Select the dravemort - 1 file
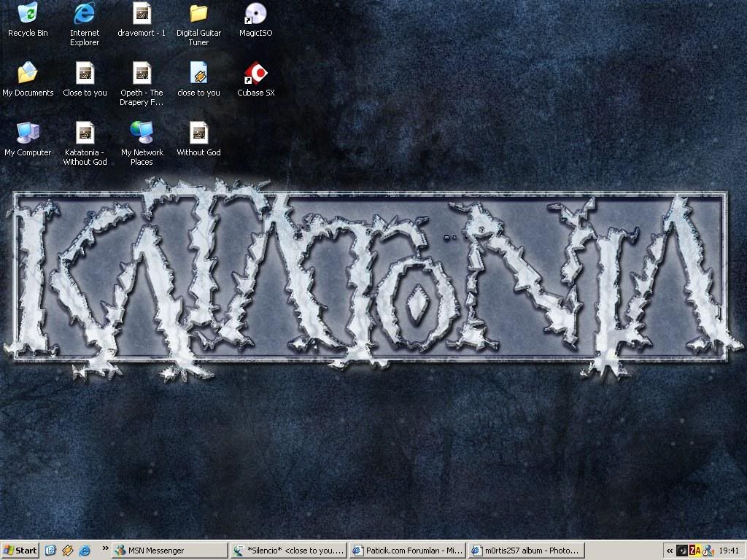The height and width of the screenshot is (560, 747). tap(142, 14)
